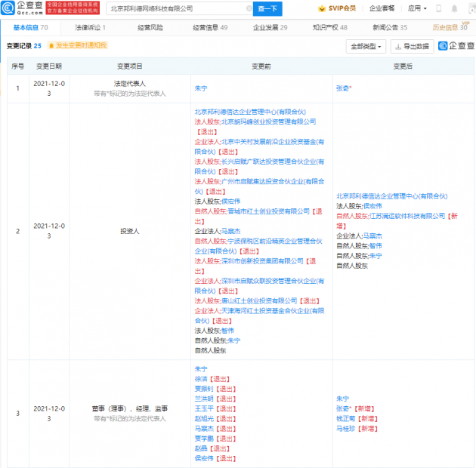Switch to the 经营风险 tab
This screenshot has width=476, height=468.
[x=150, y=28]
